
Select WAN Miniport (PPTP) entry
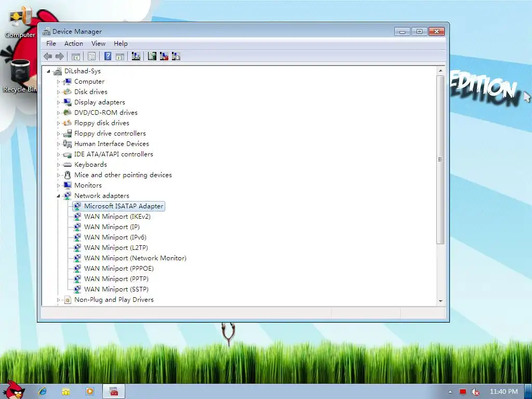tap(116, 279)
